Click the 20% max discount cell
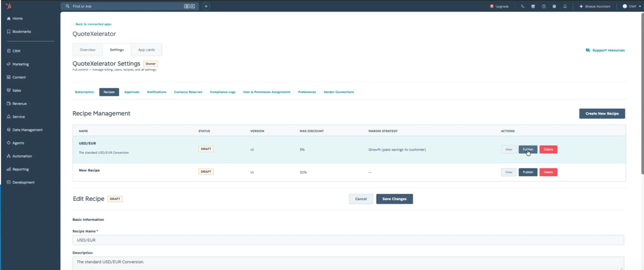This screenshot has width=644, height=270. pyautogui.click(x=303, y=172)
